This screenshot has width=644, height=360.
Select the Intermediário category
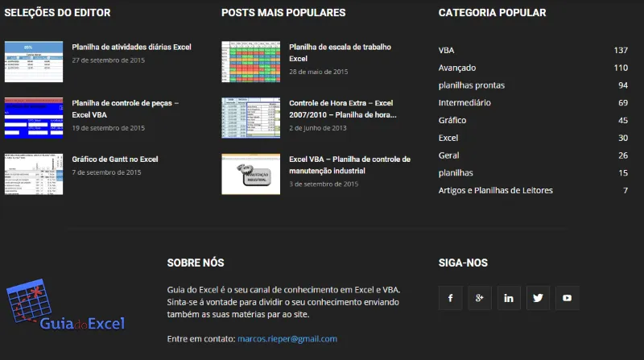[464, 103]
